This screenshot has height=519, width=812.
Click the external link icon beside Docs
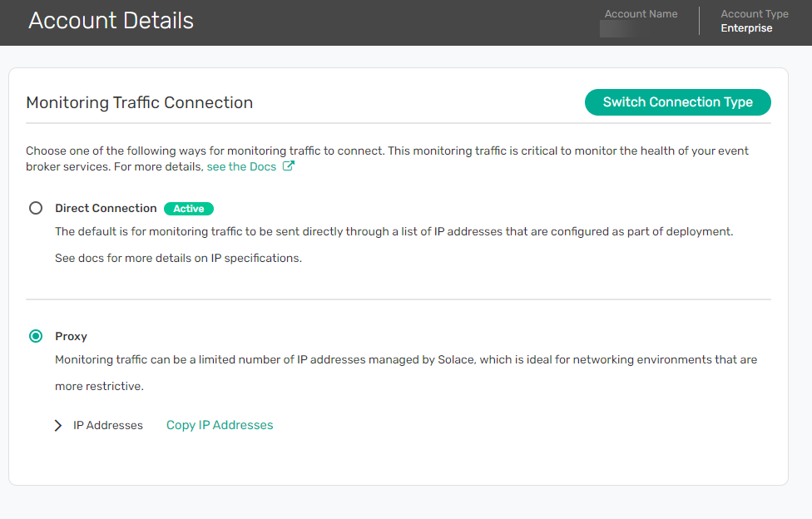pos(289,166)
